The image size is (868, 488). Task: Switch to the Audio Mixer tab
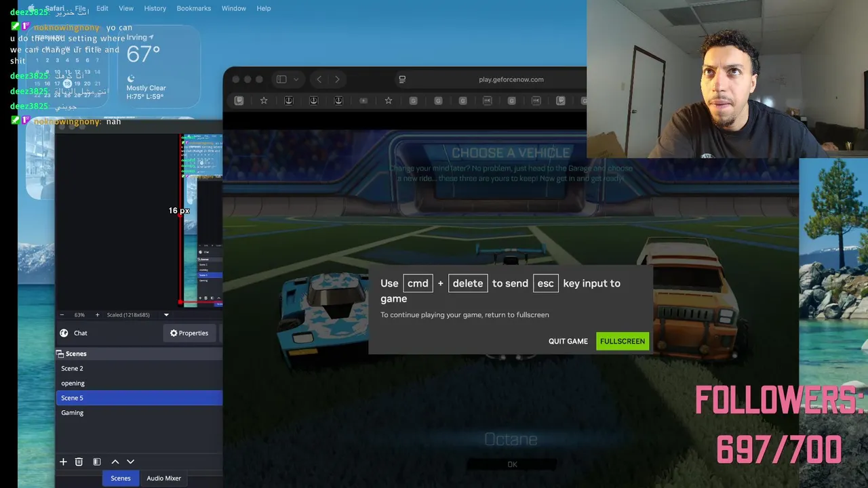(x=164, y=478)
